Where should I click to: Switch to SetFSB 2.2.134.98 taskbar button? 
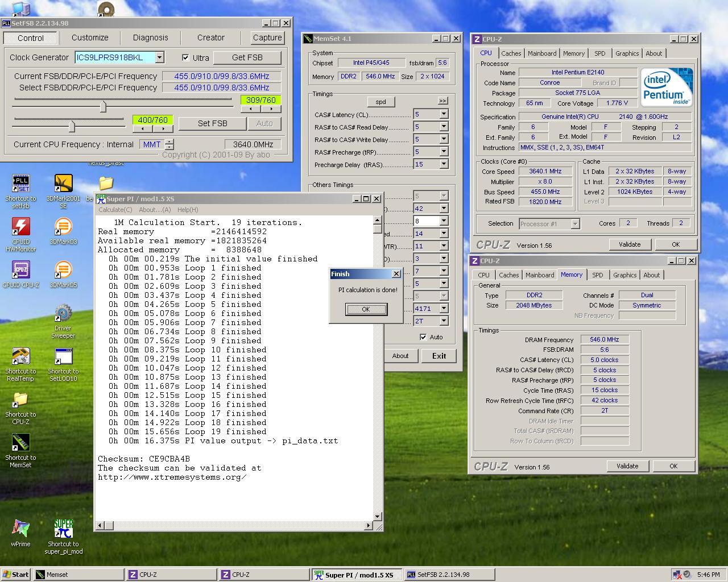coord(449,575)
